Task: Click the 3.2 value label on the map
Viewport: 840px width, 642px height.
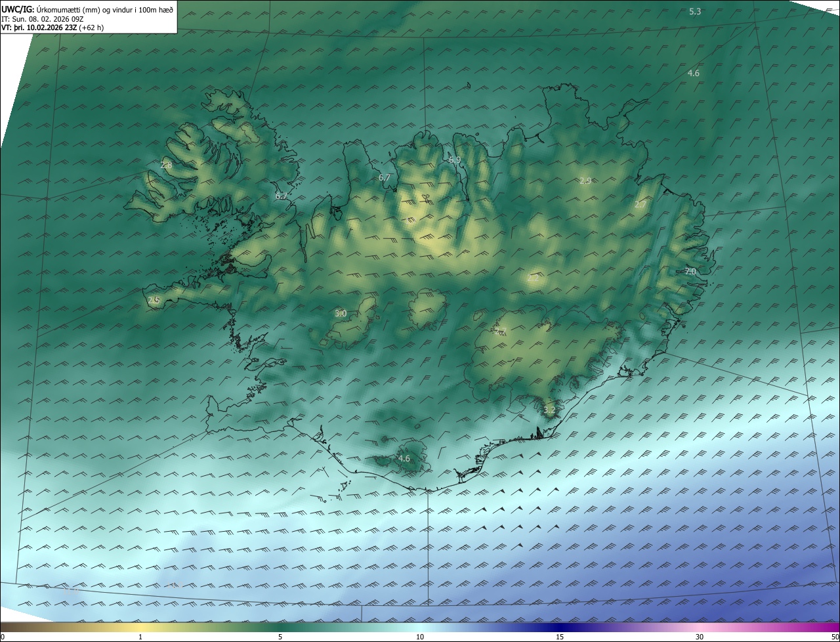Action: 549,410
